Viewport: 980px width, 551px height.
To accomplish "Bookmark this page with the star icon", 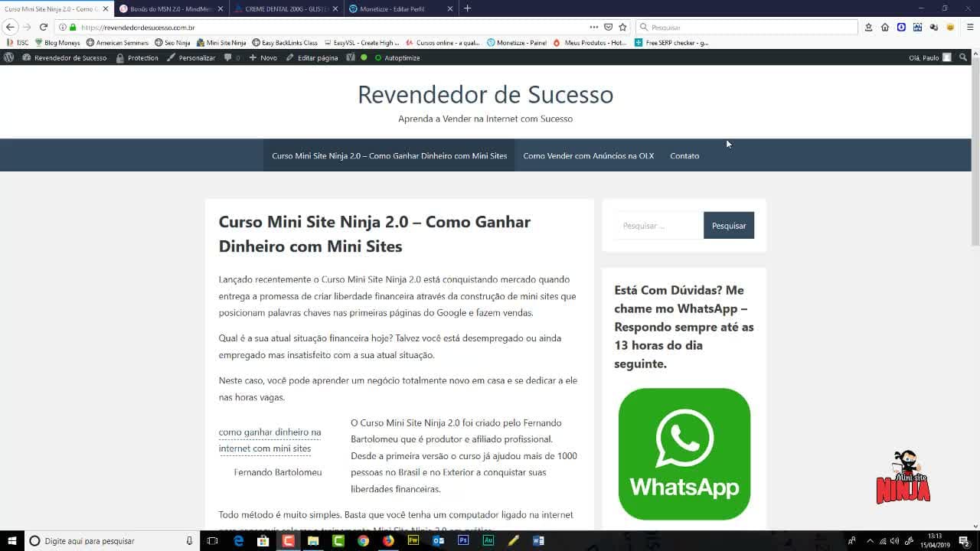I will 622,27.
